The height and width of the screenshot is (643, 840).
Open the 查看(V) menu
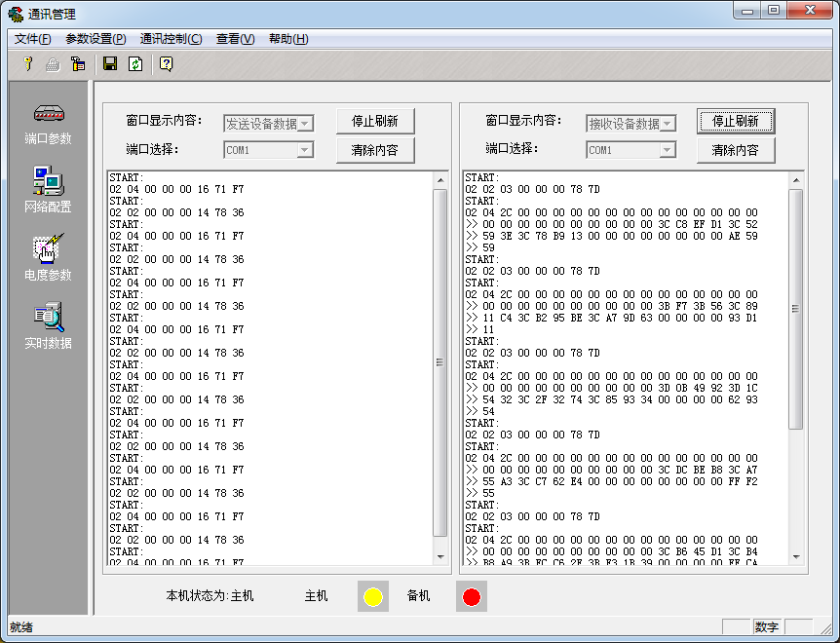[x=235, y=39]
